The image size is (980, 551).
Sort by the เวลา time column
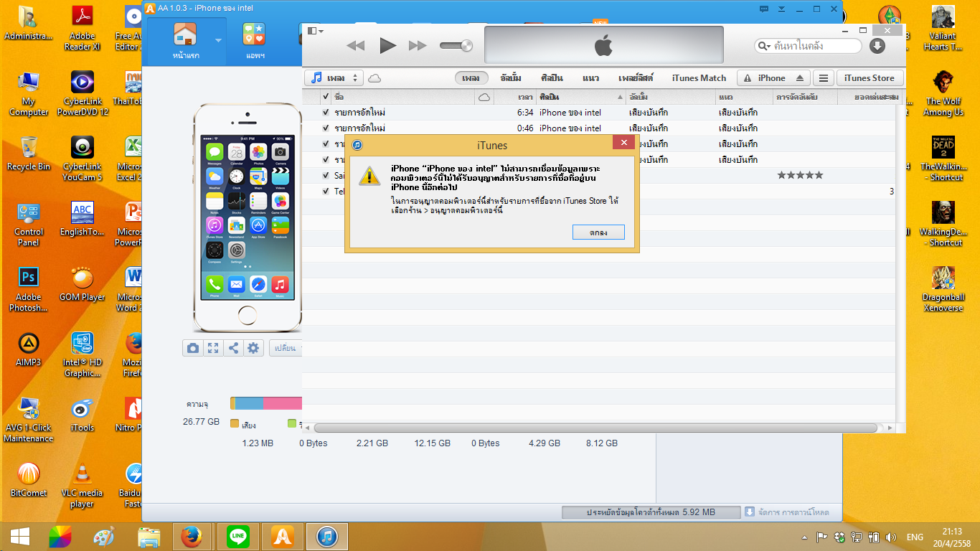tap(514, 97)
